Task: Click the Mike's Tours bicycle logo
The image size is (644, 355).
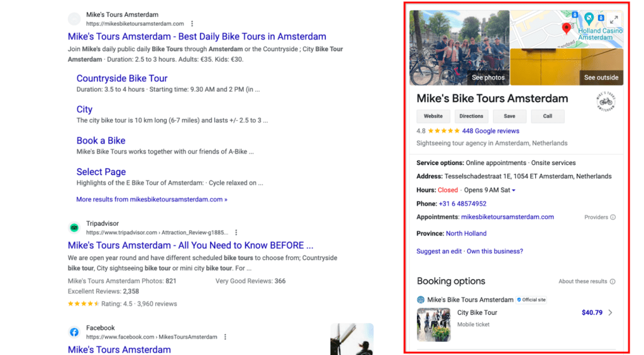Action: [606, 101]
